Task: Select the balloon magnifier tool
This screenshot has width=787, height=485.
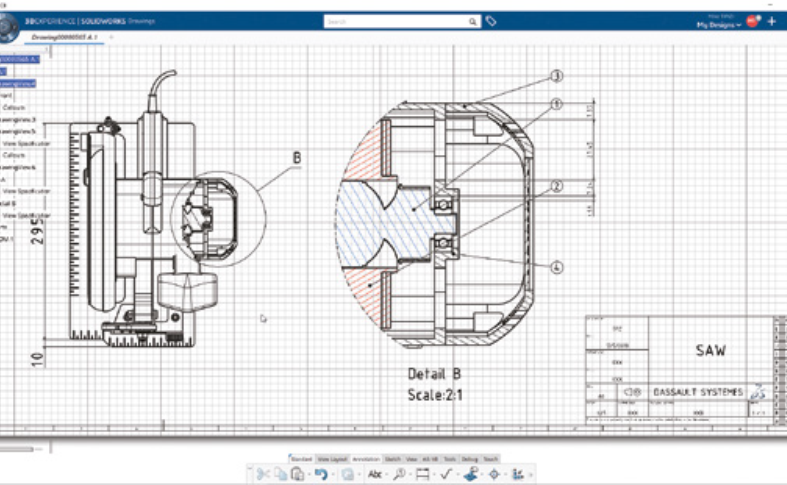Action: point(399,474)
